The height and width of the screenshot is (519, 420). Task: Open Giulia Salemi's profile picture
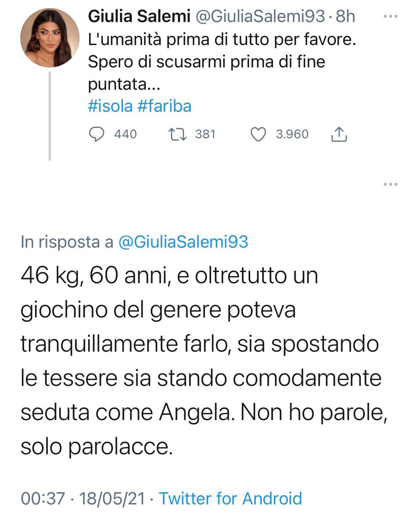[49, 37]
